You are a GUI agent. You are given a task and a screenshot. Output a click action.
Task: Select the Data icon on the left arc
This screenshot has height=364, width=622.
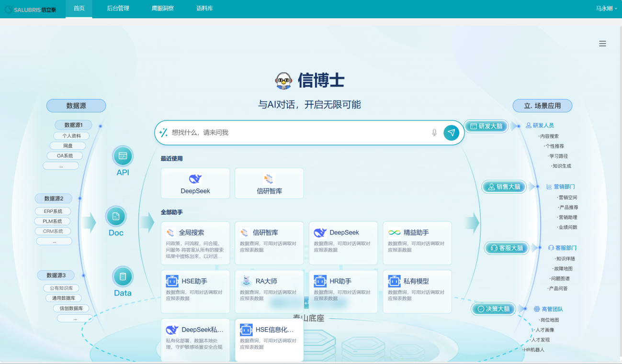point(122,276)
